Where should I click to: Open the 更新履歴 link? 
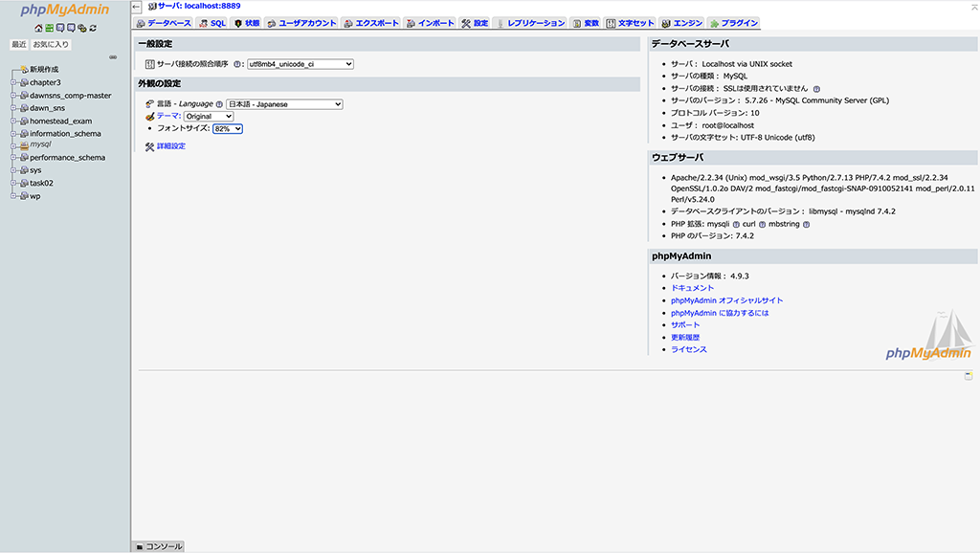tap(685, 338)
